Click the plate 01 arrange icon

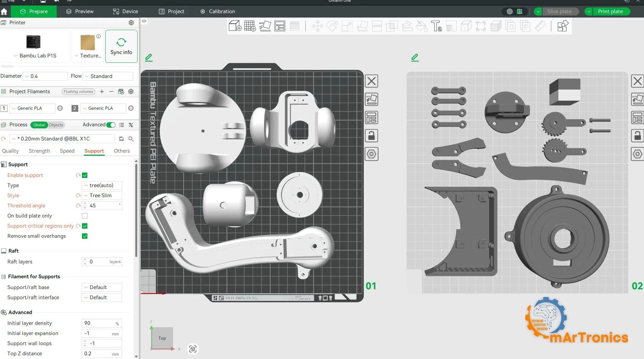pos(371,118)
